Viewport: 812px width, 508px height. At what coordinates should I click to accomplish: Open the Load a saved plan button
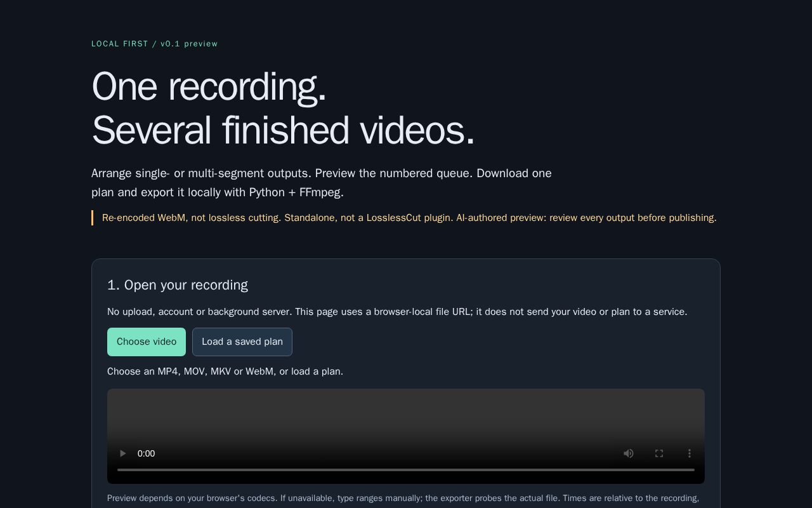click(242, 342)
